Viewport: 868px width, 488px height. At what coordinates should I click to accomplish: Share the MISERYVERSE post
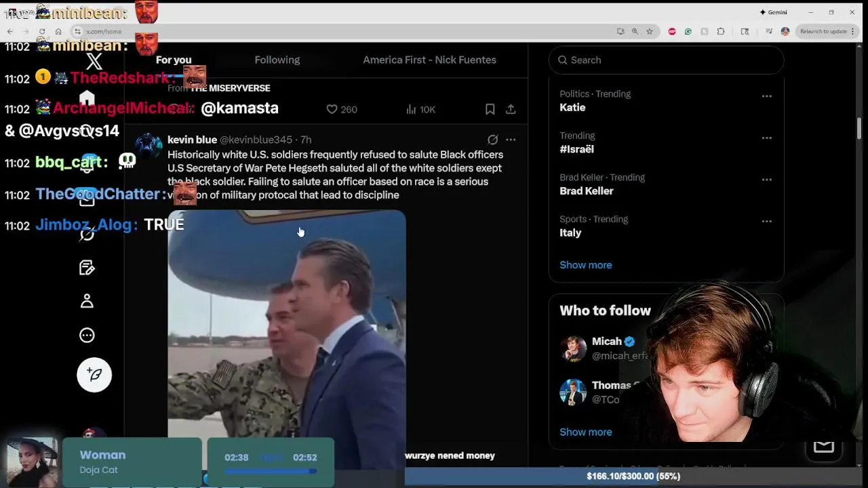pos(511,109)
